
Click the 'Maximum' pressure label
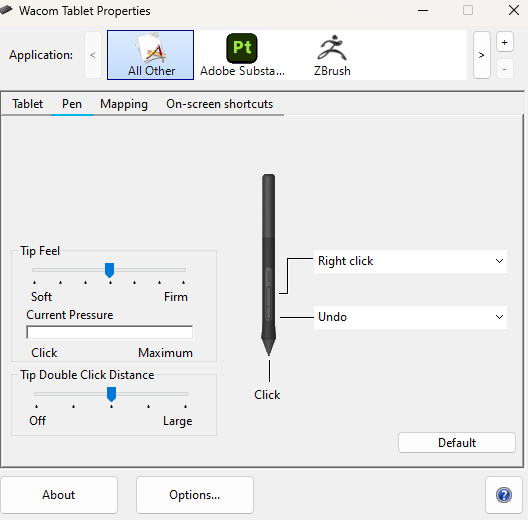coord(165,353)
